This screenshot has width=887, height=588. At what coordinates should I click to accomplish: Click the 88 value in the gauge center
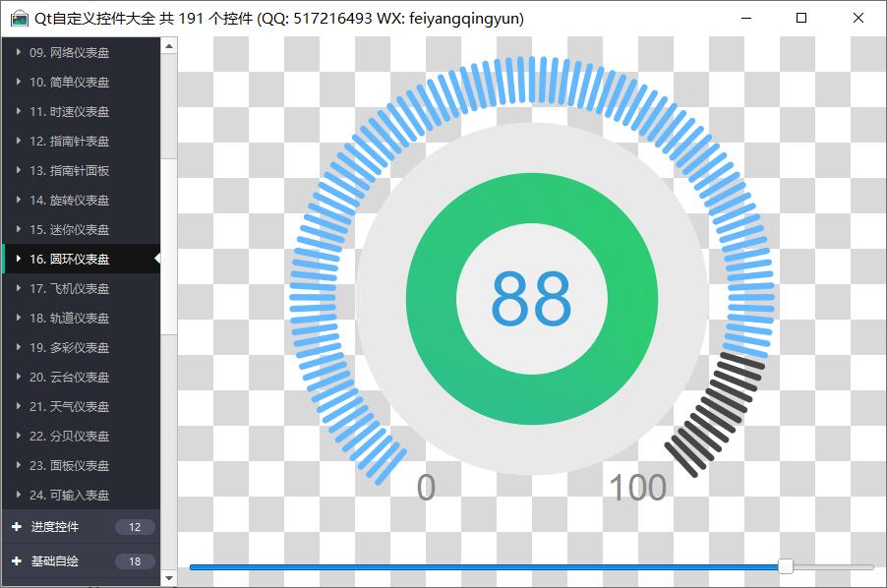click(x=531, y=299)
